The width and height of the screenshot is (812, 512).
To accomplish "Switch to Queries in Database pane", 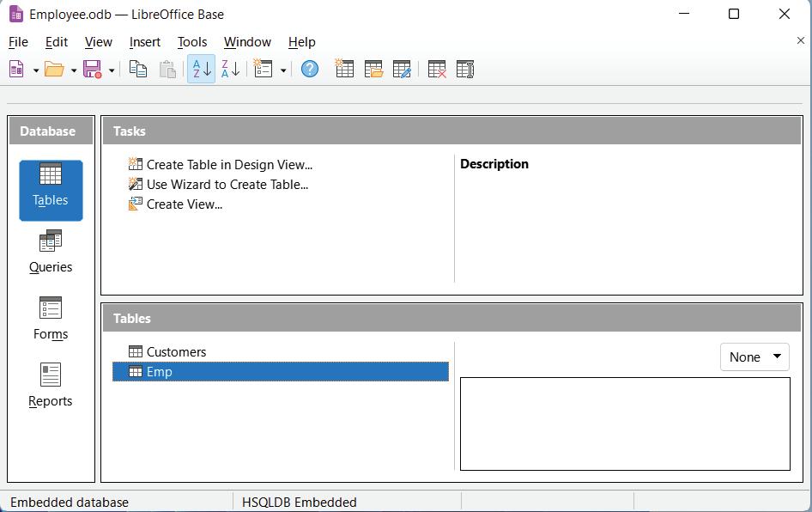I will pyautogui.click(x=51, y=252).
